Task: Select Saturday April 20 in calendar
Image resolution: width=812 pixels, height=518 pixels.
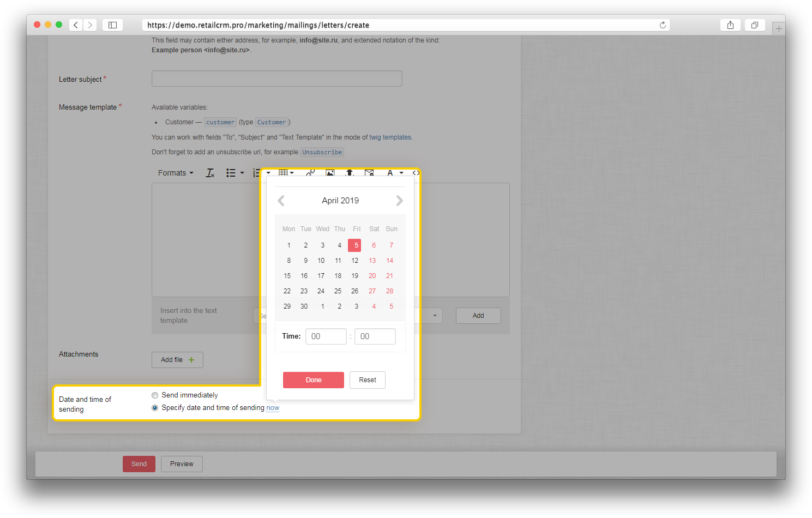Action: pos(372,276)
